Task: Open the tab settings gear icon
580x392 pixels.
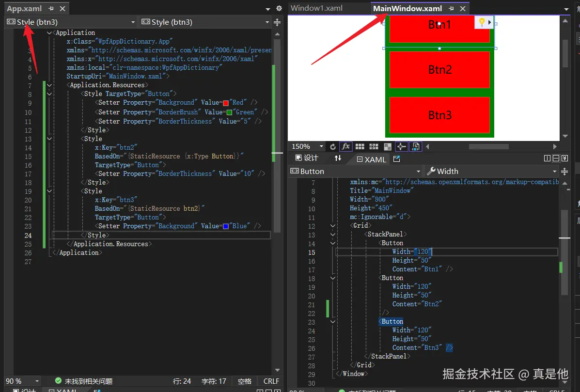Action: [279, 8]
